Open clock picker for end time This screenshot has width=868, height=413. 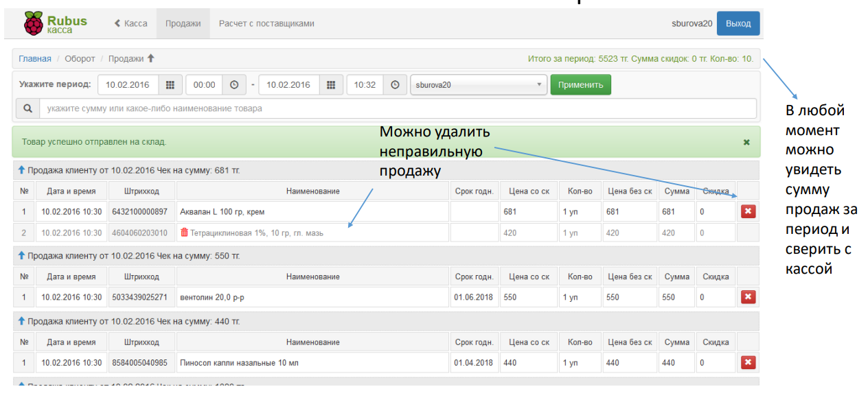(x=394, y=85)
